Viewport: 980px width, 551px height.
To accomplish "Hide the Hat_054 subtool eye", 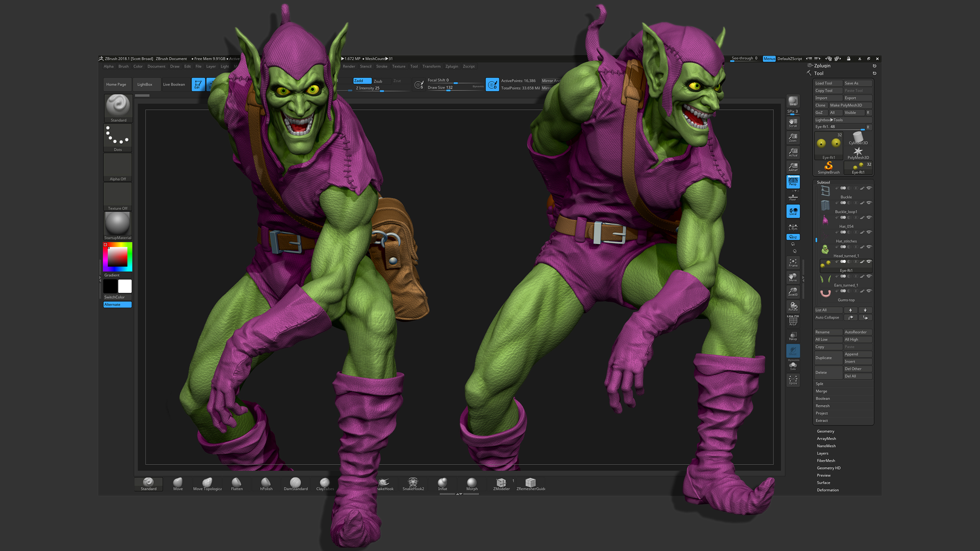I will (869, 218).
